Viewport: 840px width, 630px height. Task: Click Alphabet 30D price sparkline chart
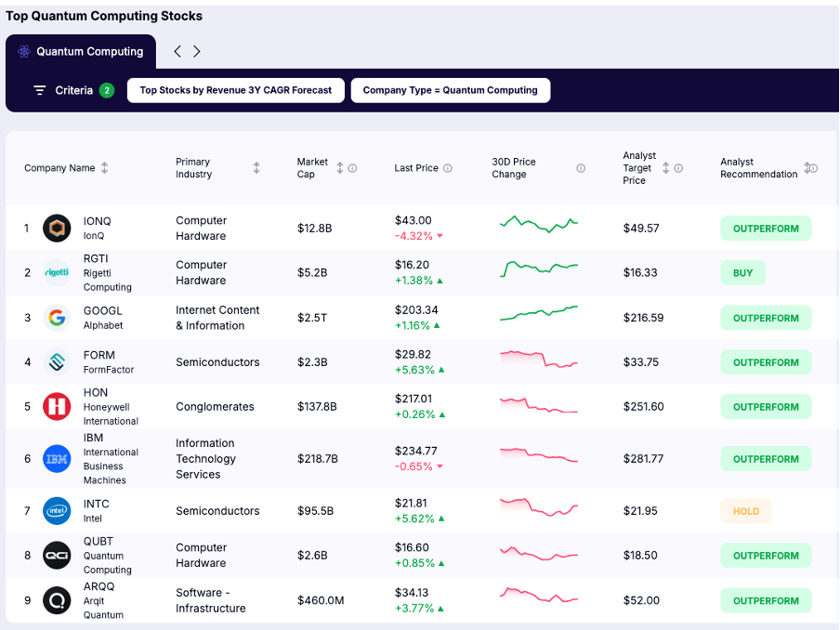(539, 313)
